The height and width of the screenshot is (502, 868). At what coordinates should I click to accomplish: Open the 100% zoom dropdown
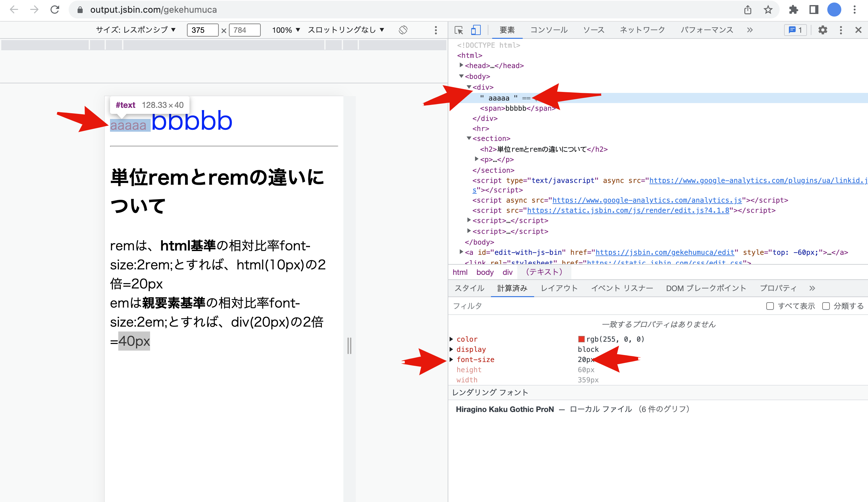pyautogui.click(x=286, y=30)
